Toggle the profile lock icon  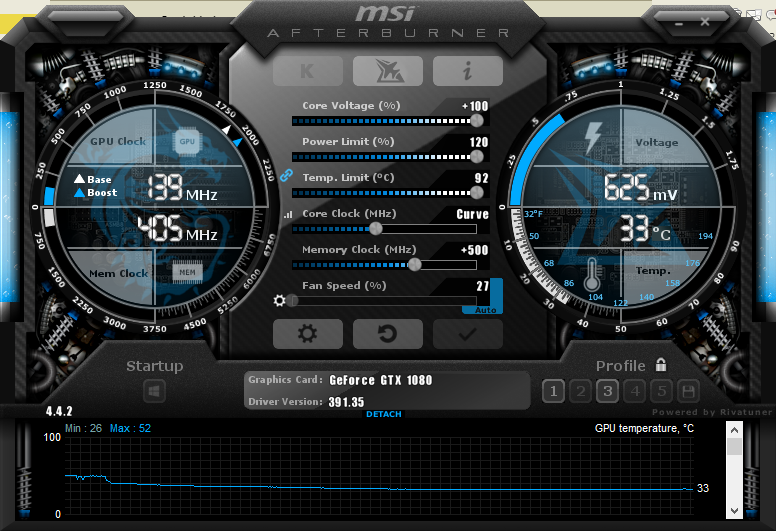[x=661, y=365]
